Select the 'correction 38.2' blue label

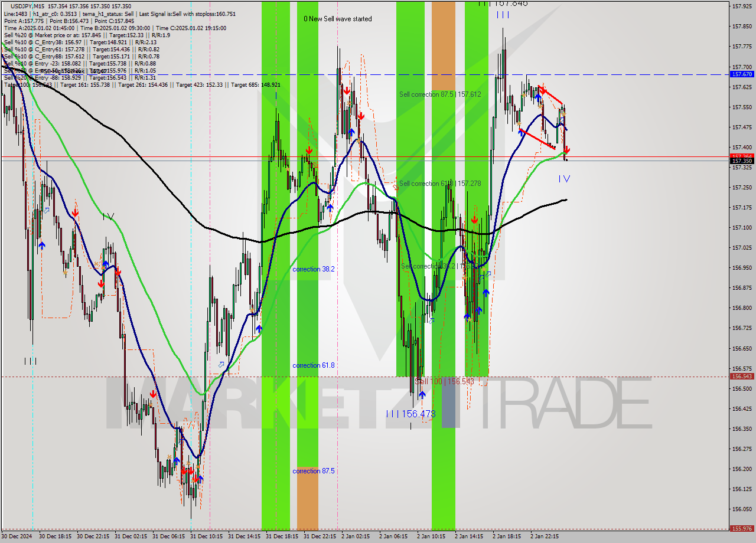point(314,269)
